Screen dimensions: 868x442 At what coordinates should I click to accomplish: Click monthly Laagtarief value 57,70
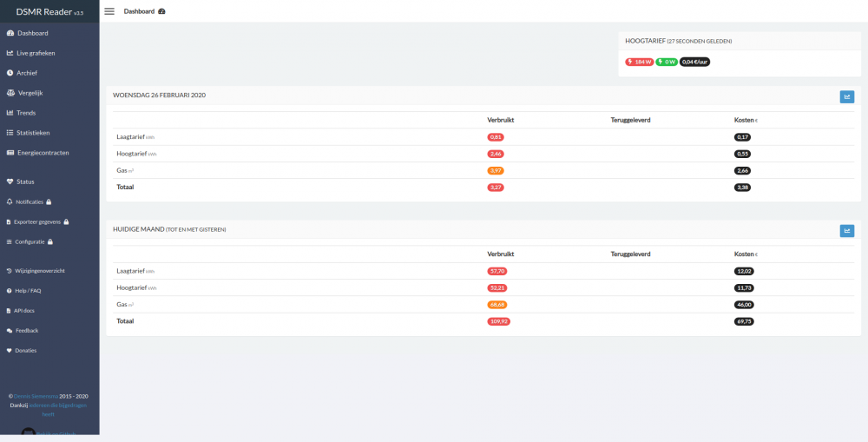click(497, 272)
